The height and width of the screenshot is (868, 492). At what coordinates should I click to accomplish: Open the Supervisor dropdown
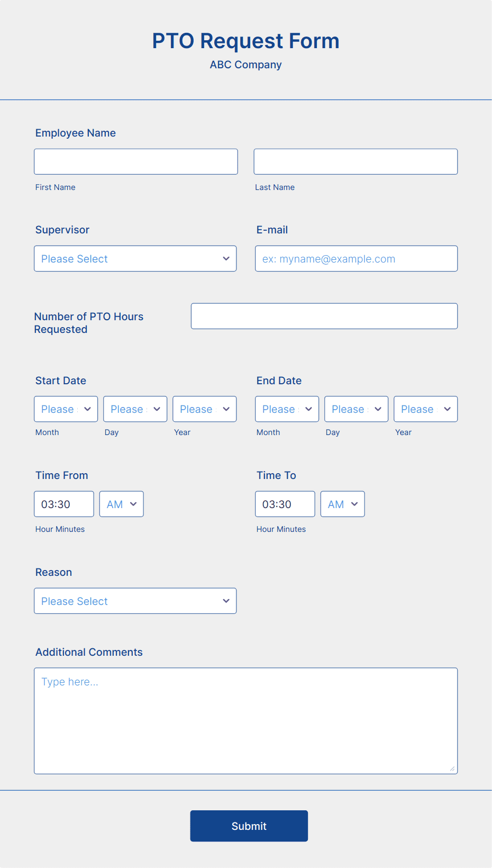point(135,259)
